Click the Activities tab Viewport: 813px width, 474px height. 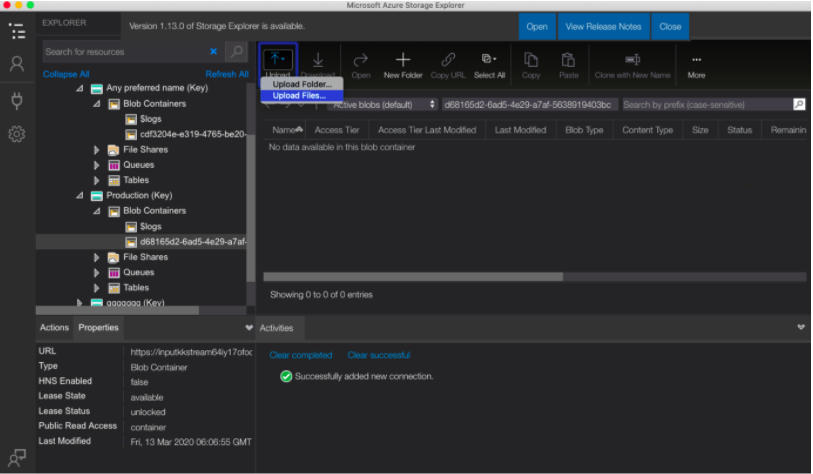[276, 328]
